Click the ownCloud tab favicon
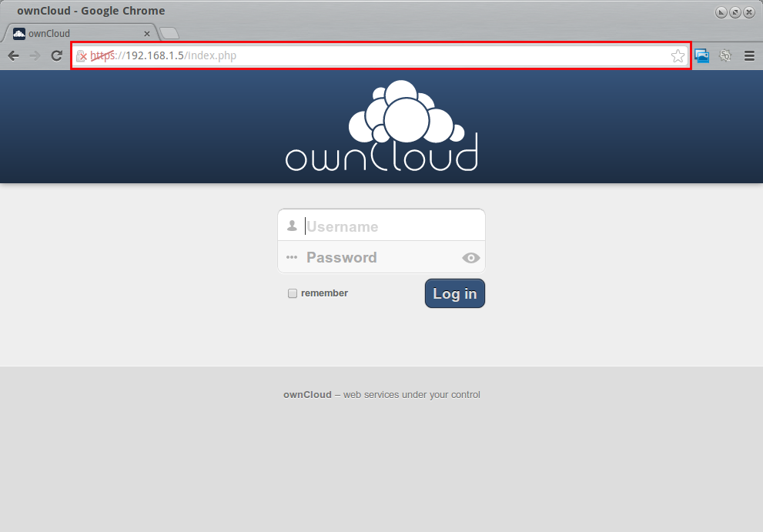763x532 pixels. coord(19,34)
